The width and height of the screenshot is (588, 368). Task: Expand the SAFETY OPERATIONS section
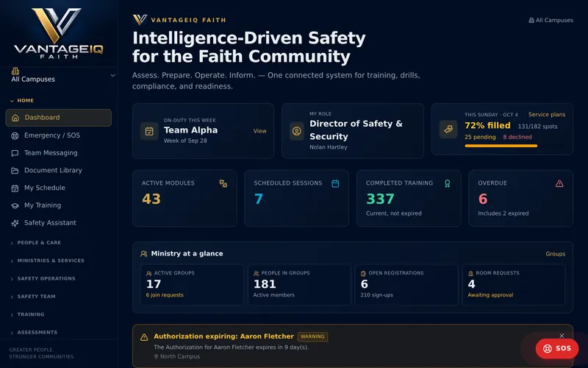43,279
